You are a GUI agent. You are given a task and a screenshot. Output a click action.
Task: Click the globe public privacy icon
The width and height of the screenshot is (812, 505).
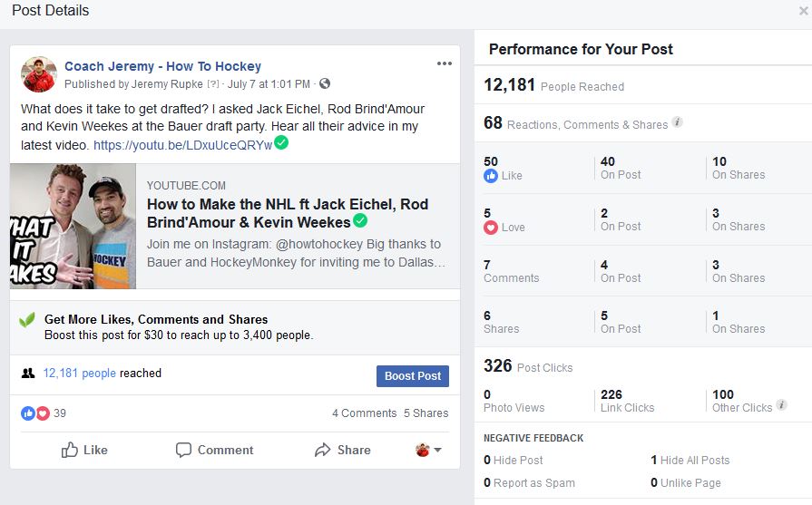point(325,83)
